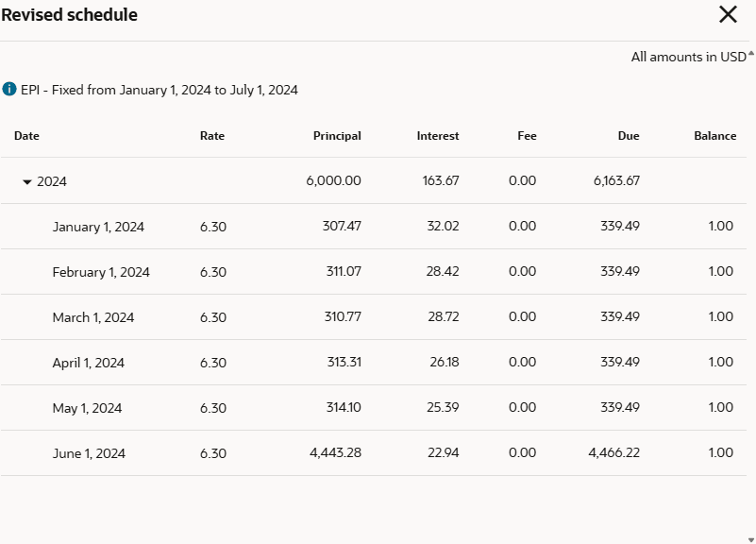Select the Principal column header
756x544 pixels.
pyautogui.click(x=337, y=136)
